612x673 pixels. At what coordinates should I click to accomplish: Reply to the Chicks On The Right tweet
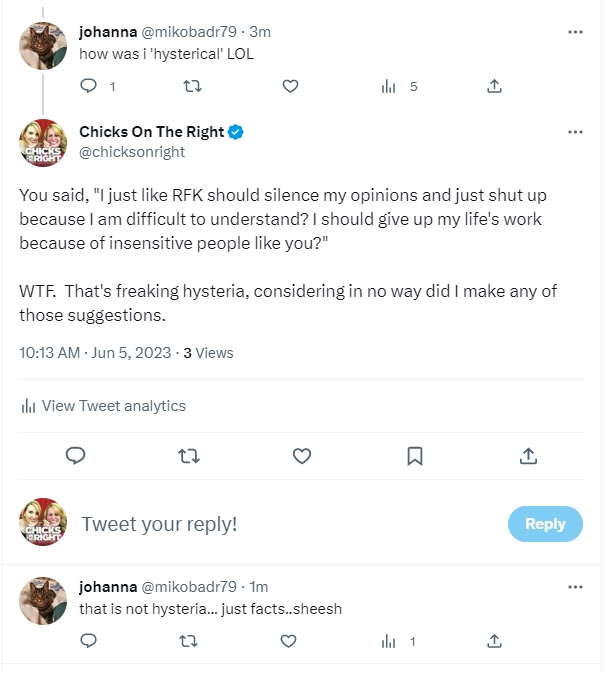[75, 456]
